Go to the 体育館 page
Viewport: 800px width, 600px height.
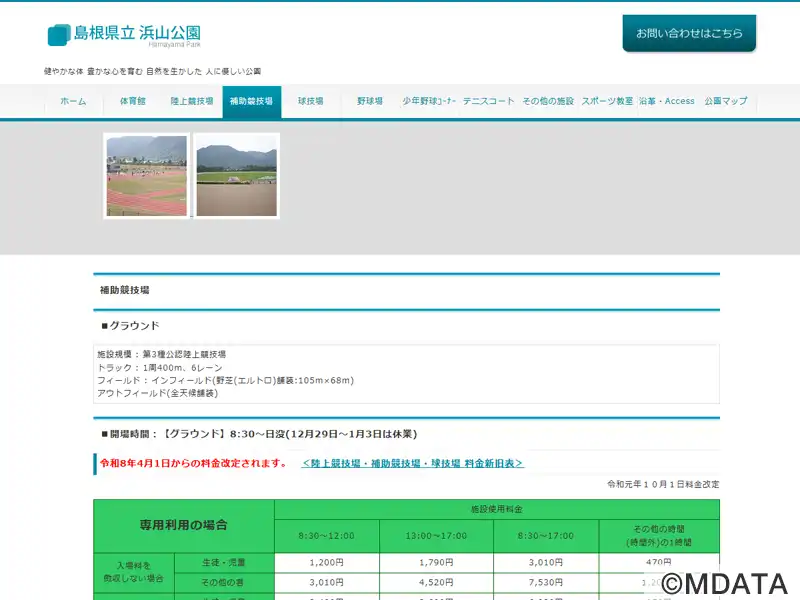tap(133, 102)
